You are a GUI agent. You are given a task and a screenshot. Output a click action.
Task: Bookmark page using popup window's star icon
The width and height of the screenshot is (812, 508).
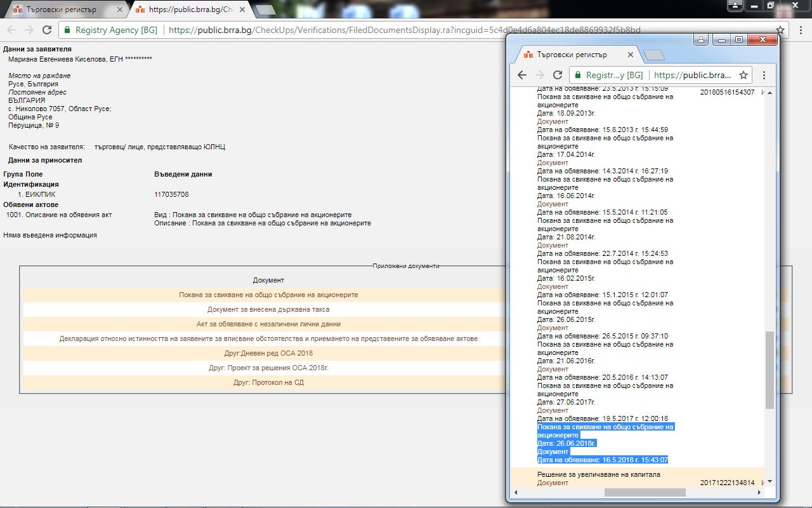(743, 75)
